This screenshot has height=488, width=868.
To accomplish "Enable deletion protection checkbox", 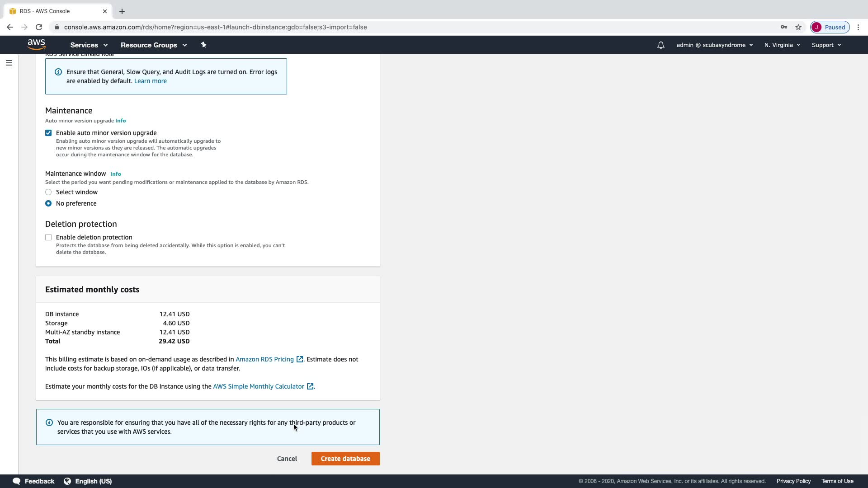I will (48, 237).
